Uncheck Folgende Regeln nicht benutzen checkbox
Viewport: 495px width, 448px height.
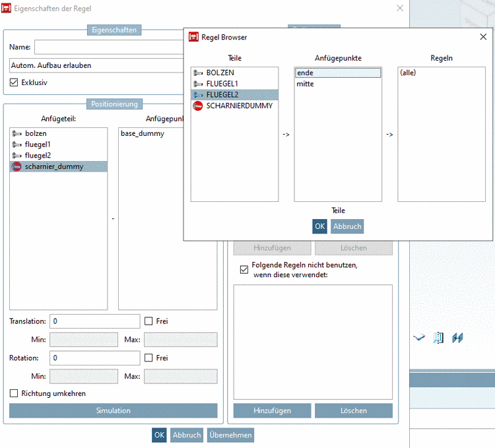244,270
